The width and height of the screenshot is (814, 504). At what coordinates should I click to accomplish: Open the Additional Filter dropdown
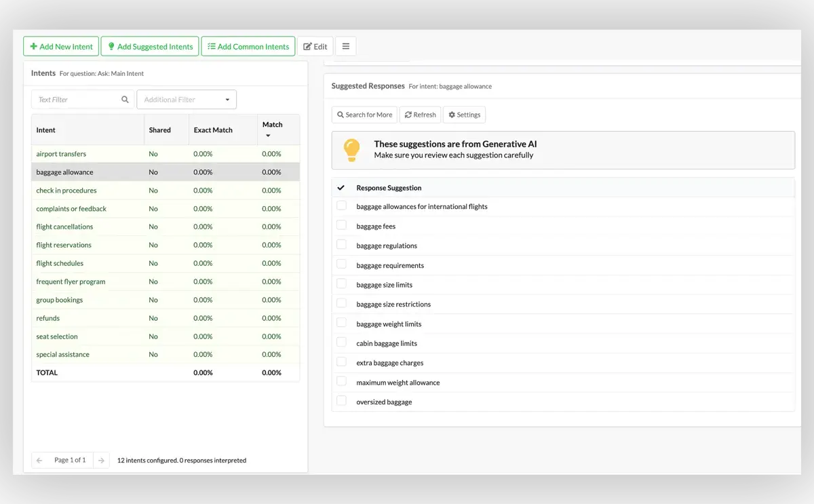point(187,100)
